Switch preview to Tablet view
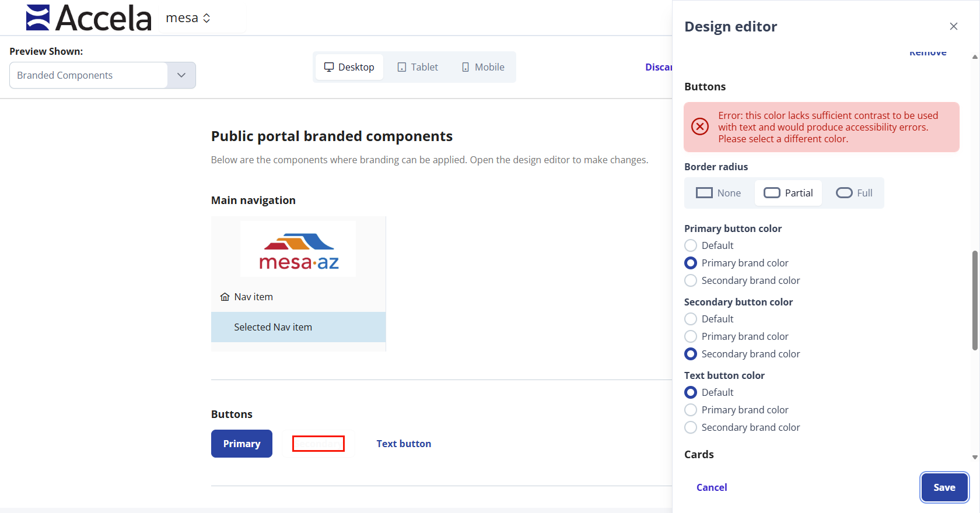Image resolution: width=980 pixels, height=513 pixels. 418,67
